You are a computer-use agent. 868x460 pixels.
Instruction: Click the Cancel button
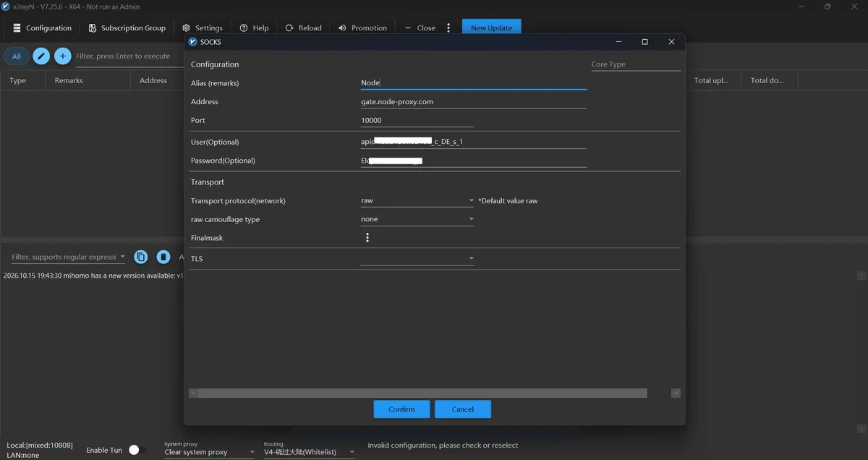pyautogui.click(x=463, y=409)
